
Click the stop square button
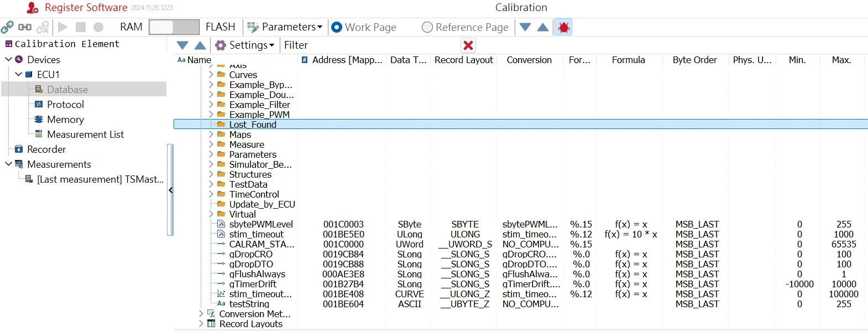tap(81, 27)
